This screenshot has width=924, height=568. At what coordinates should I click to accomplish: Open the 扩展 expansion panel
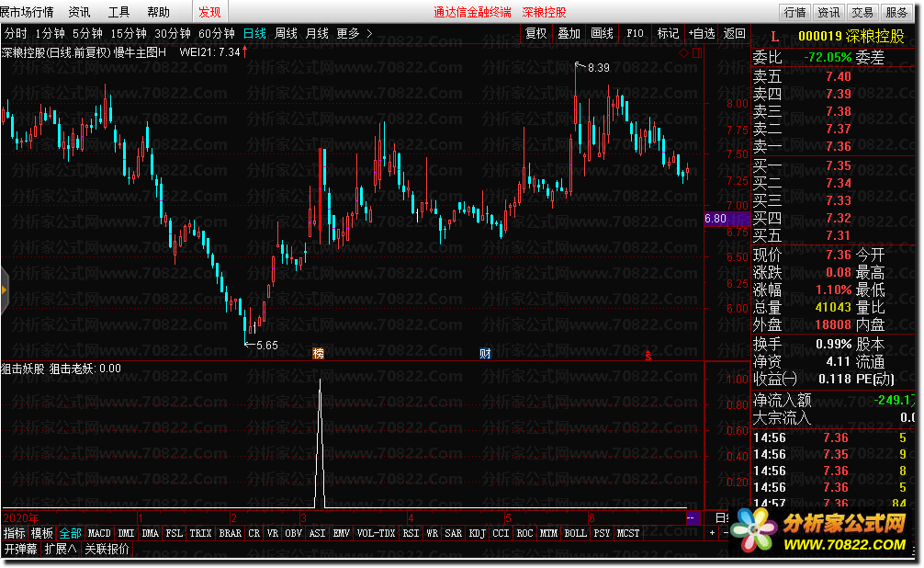click(x=61, y=549)
